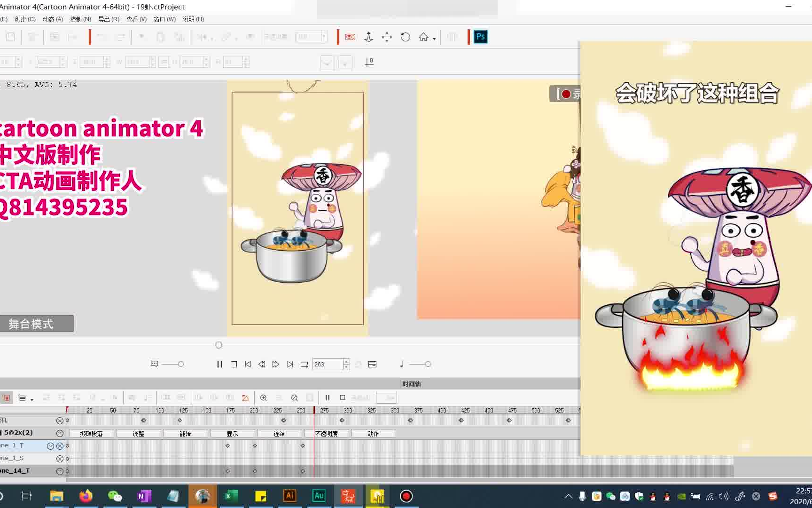This screenshot has height=508, width=812.
Task: Click the red motion curve timeline icon
Action: pos(245,398)
